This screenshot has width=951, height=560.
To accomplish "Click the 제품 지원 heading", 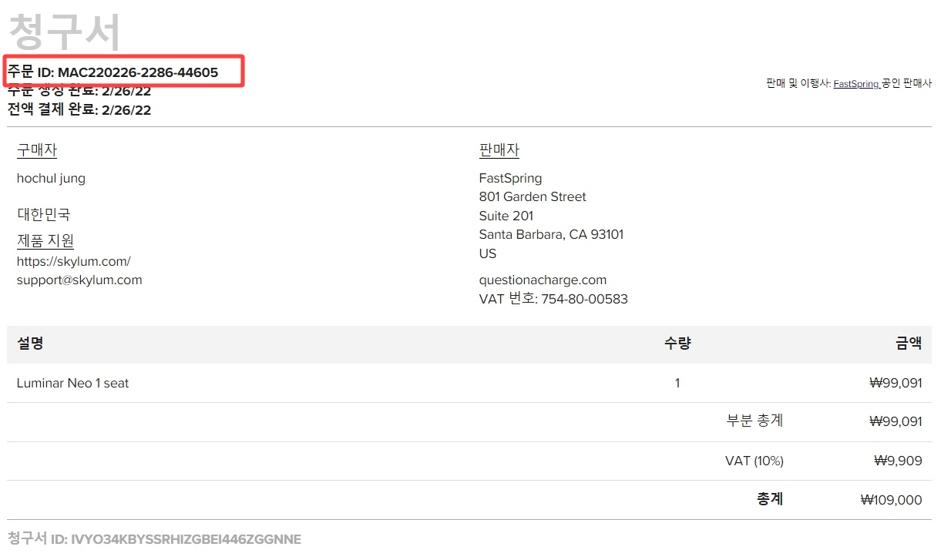I will click(x=45, y=241).
